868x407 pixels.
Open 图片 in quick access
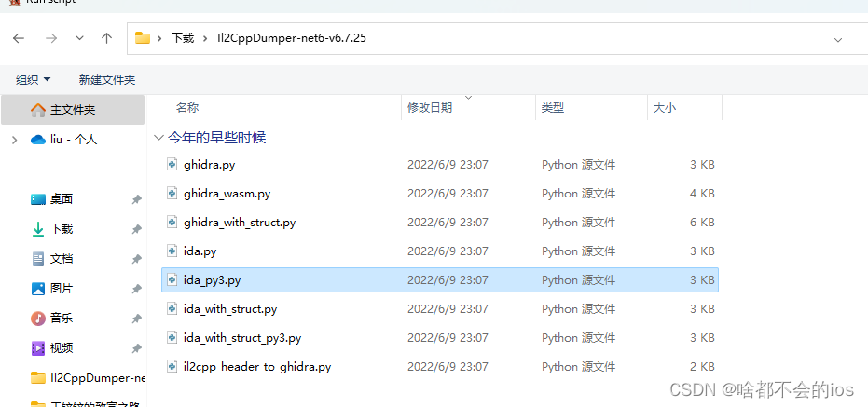[x=62, y=289]
